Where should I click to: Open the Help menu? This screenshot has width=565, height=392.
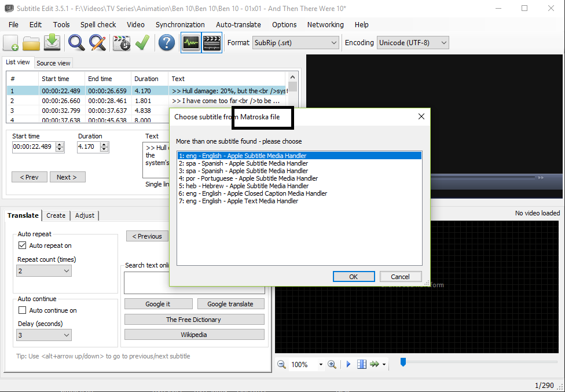pyautogui.click(x=361, y=24)
